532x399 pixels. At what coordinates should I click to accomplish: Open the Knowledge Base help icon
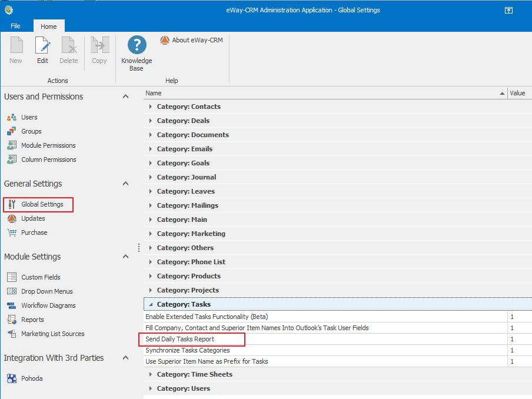tap(137, 45)
